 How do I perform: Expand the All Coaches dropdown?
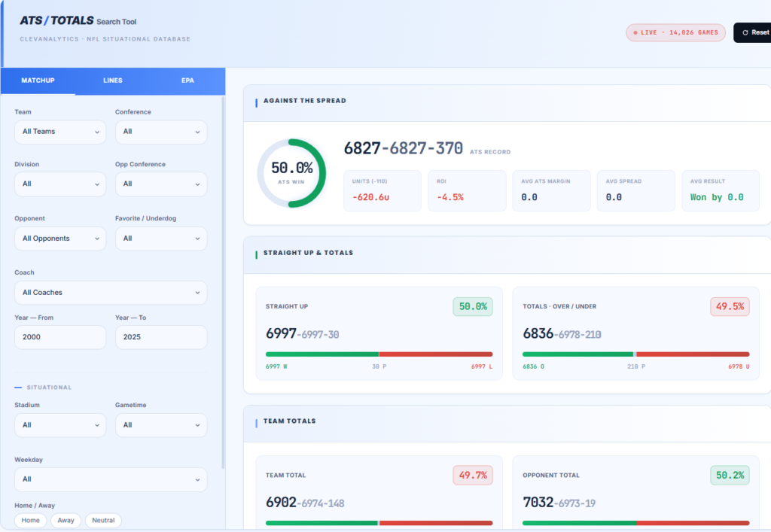coord(111,292)
